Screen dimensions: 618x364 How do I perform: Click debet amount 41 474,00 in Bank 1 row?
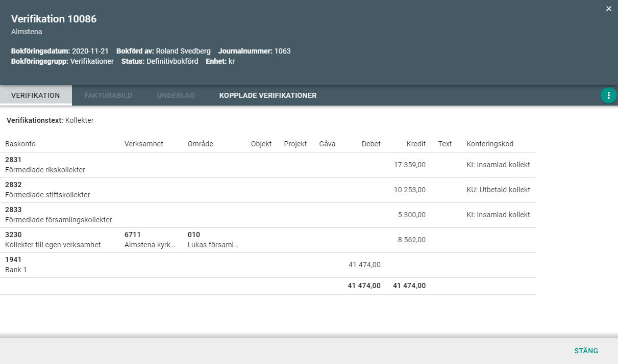364,265
